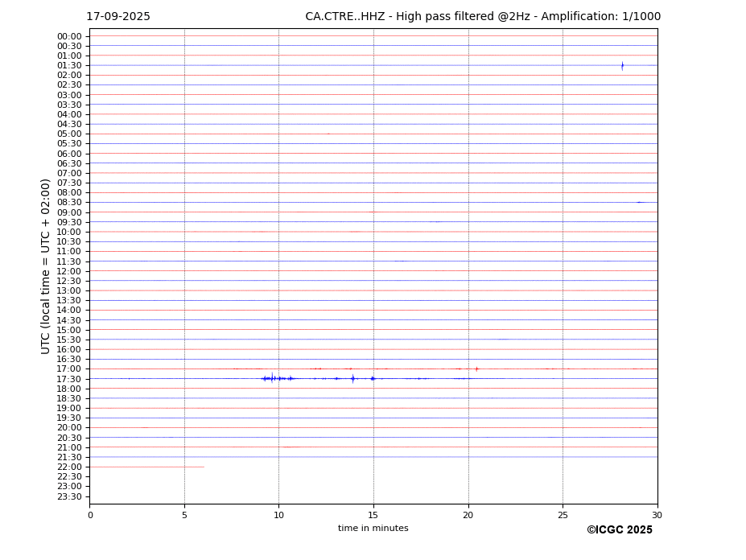Click the 08:30 time label
This screenshot has height=560, width=746.
coord(69,203)
